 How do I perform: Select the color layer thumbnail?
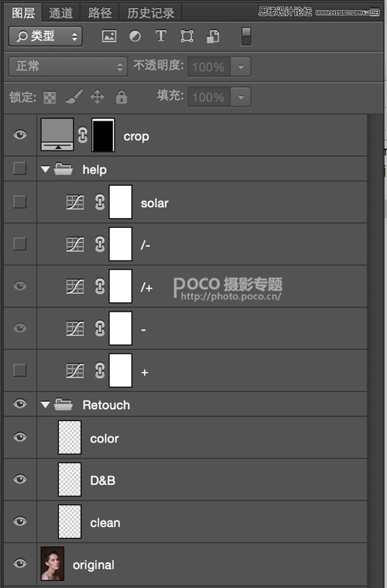pos(70,437)
